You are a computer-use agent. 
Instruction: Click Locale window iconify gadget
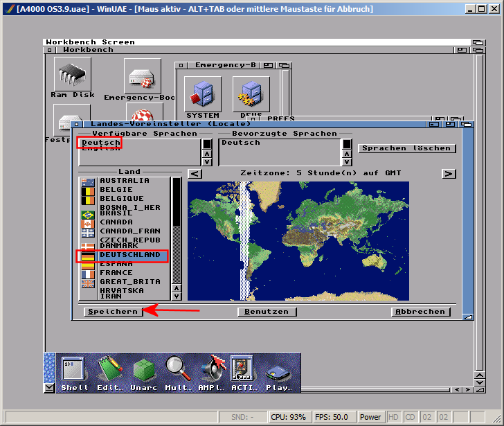[x=434, y=124]
